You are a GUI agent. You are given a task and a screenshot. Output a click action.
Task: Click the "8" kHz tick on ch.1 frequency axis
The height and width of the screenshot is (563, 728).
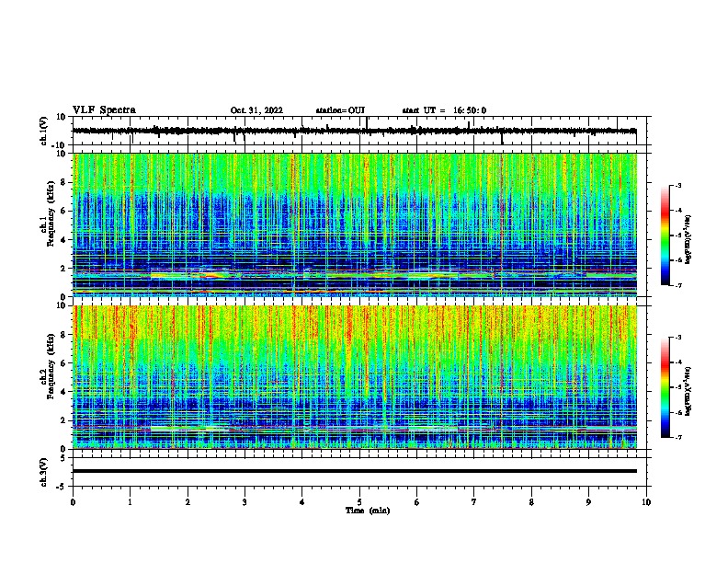[64, 182]
